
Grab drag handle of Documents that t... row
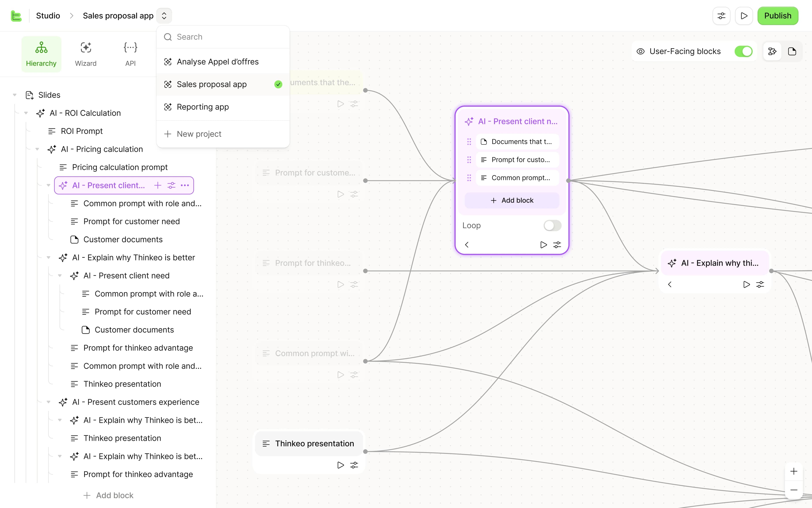click(x=469, y=142)
